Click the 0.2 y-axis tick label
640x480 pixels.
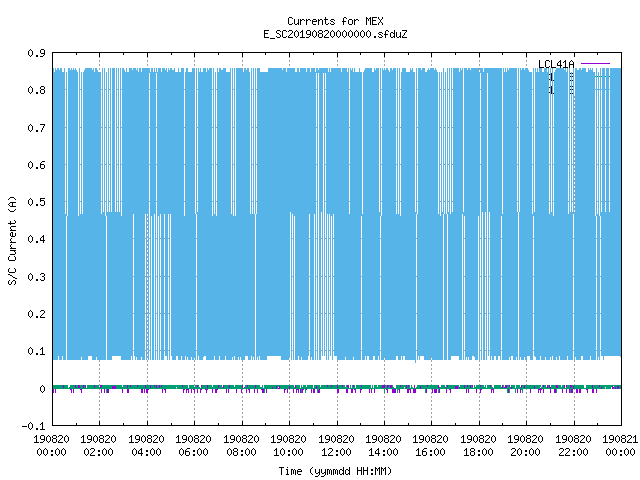(36, 314)
